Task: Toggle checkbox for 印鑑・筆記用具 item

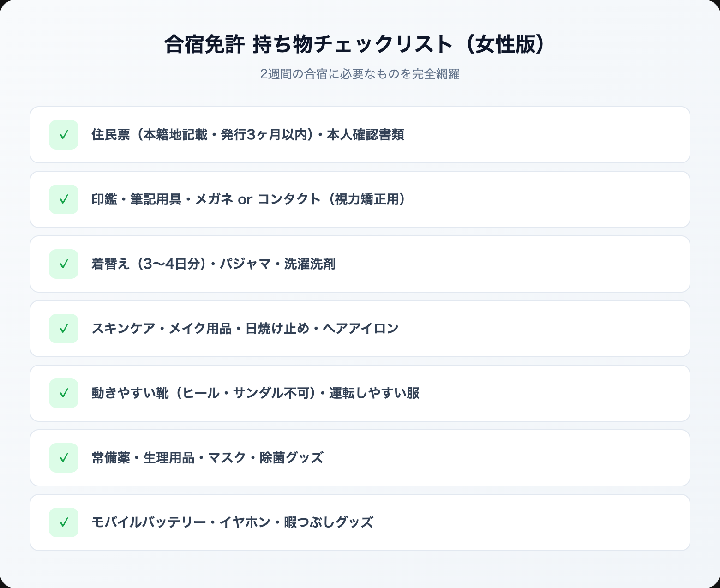Action: [x=64, y=199]
